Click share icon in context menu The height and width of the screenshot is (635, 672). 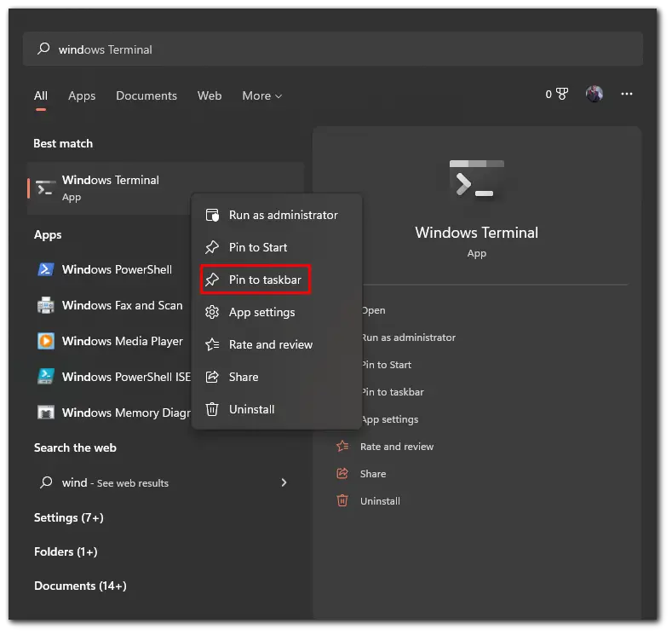[x=212, y=377]
